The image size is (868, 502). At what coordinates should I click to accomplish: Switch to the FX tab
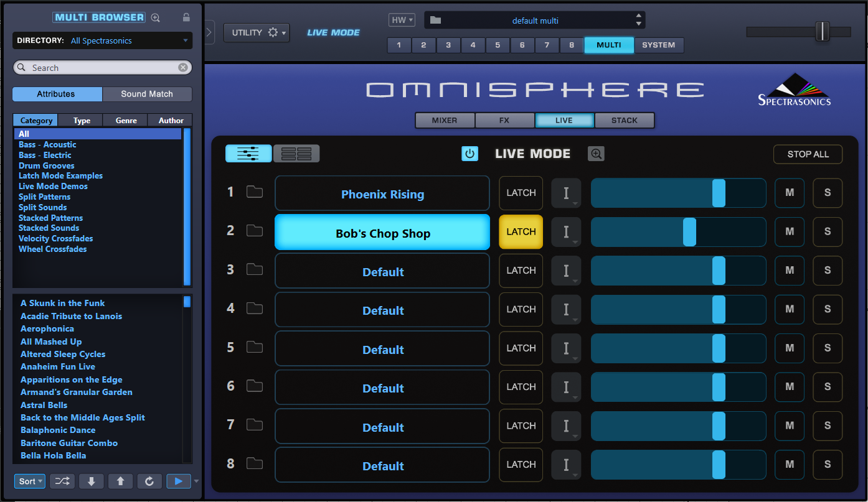click(x=504, y=120)
